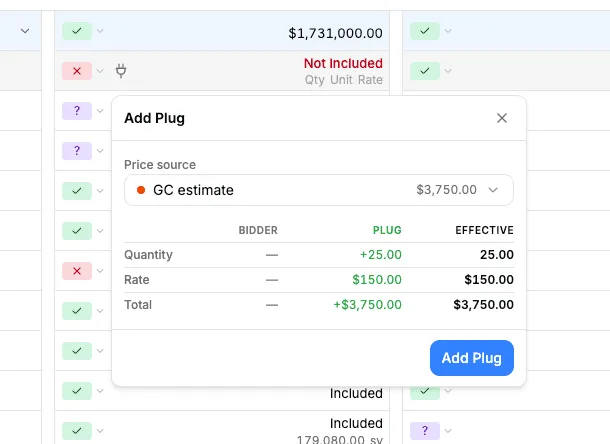Screen dimensions: 610x444
Task: Click the red Not Included label
Action: [x=343, y=63]
